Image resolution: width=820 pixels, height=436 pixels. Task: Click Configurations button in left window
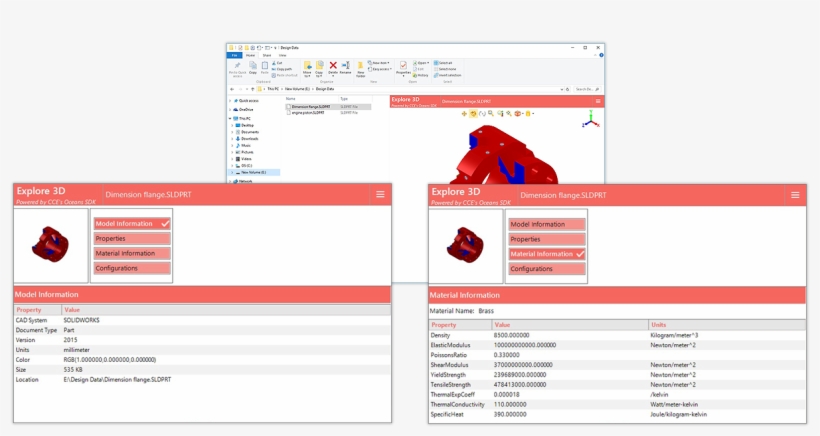pyautogui.click(x=132, y=268)
